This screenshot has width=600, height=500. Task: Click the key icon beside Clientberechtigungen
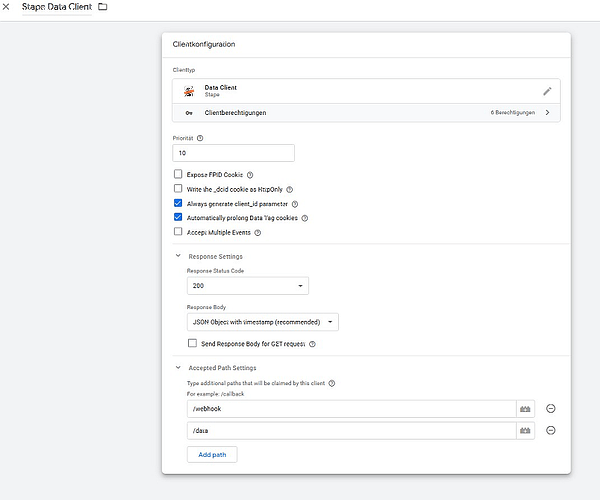coord(189,113)
